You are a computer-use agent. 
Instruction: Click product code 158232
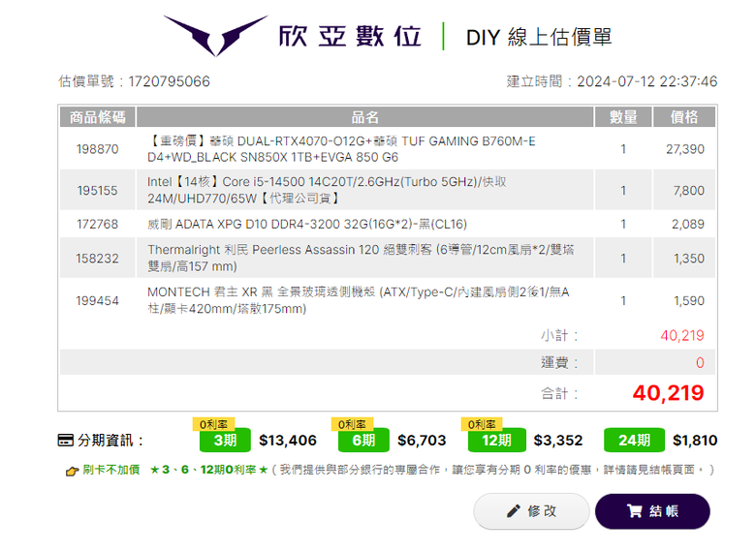(97, 259)
